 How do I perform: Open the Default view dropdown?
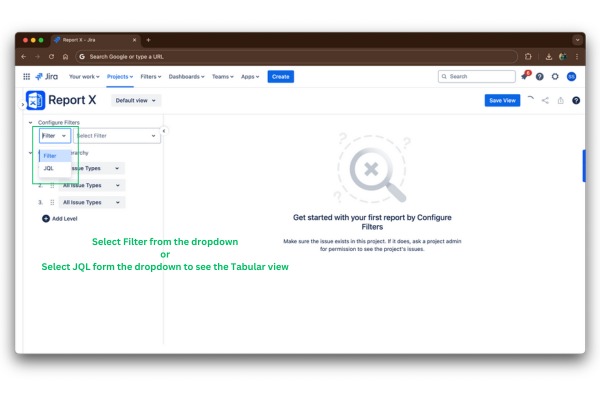136,100
